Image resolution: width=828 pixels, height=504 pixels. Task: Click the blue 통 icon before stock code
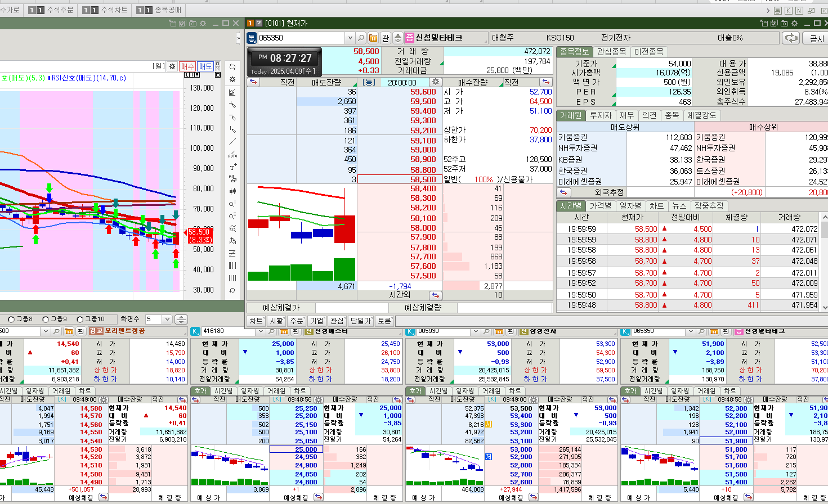tap(252, 38)
